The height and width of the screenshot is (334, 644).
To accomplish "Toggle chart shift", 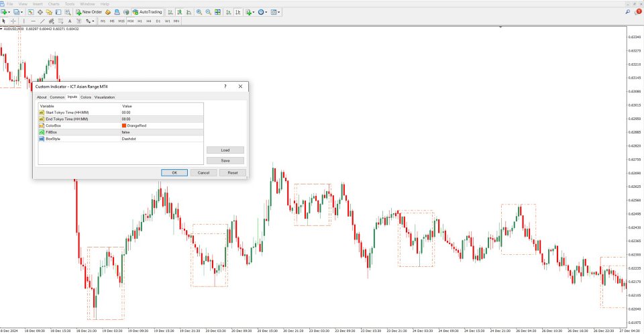I will point(237,12).
